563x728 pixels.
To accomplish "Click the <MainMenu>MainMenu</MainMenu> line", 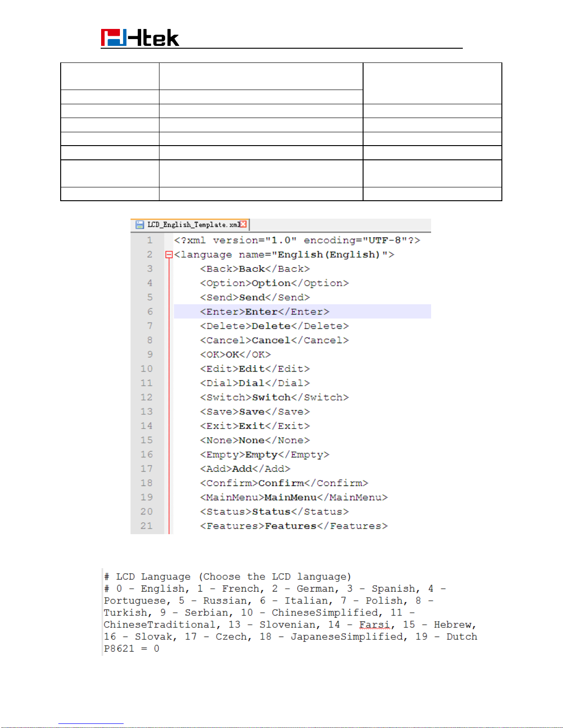I will [x=294, y=497].
